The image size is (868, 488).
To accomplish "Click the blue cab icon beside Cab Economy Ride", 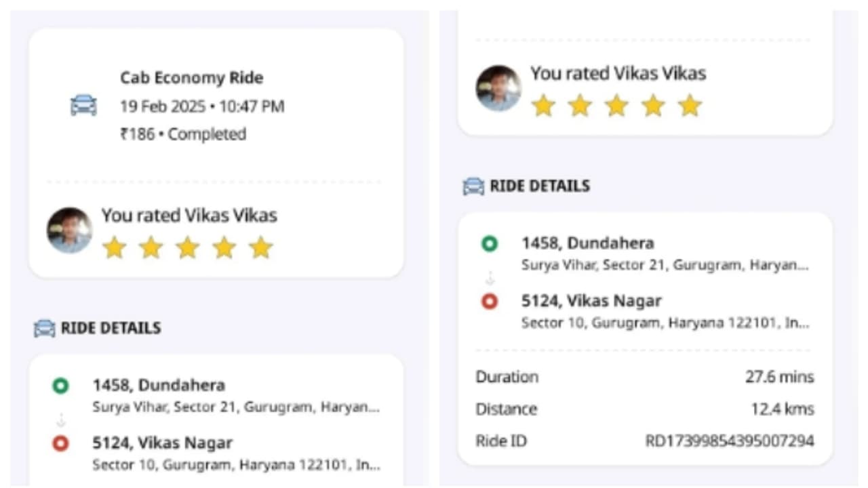I will [83, 106].
